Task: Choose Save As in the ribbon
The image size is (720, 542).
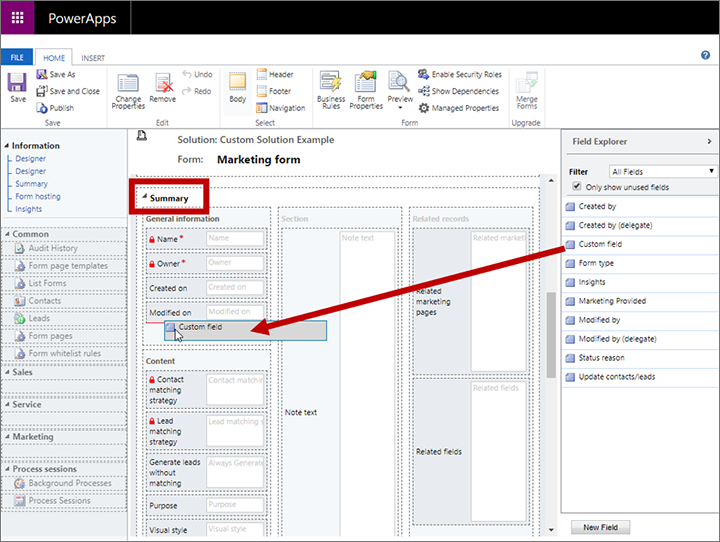Action: [56, 74]
